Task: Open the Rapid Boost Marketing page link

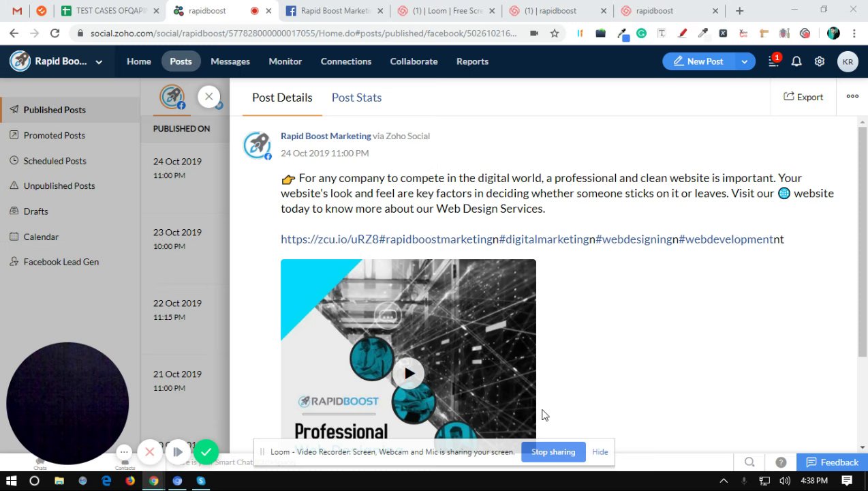Action: [326, 136]
